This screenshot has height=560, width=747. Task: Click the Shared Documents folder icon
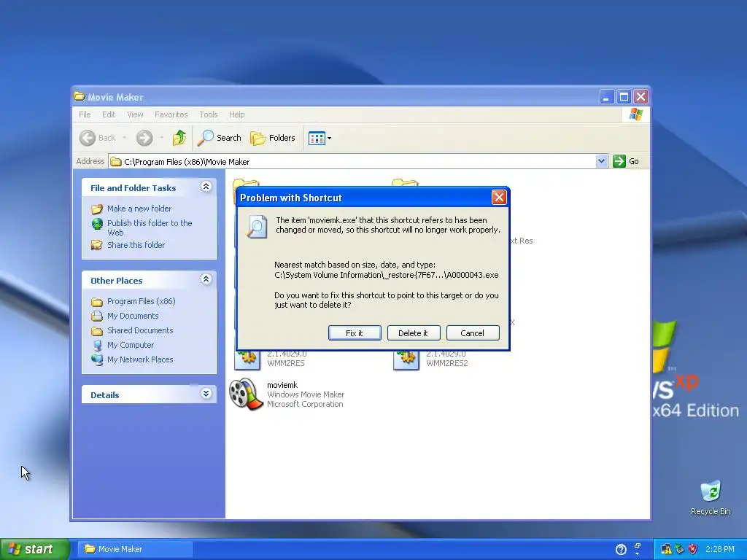click(x=97, y=331)
